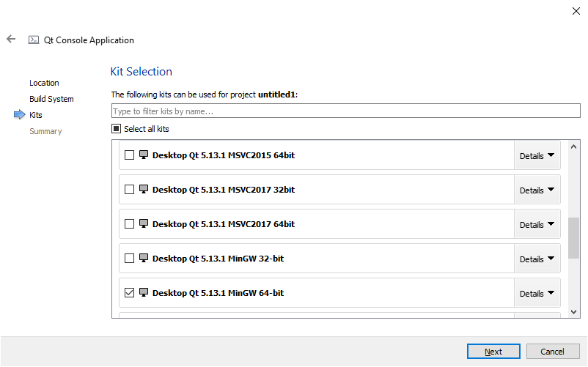Close the wizard dialog with X
Image resolution: width=588 pixels, height=367 pixels.
[x=576, y=11]
